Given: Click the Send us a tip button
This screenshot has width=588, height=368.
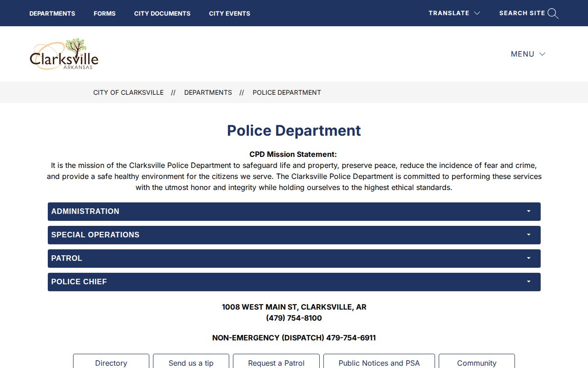Looking at the screenshot, I should point(191,361).
